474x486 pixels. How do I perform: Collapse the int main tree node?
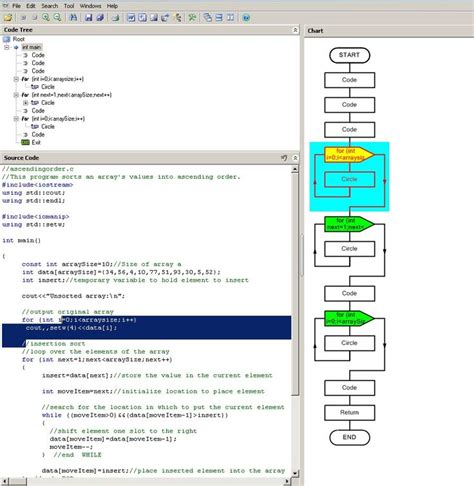pos(7,47)
